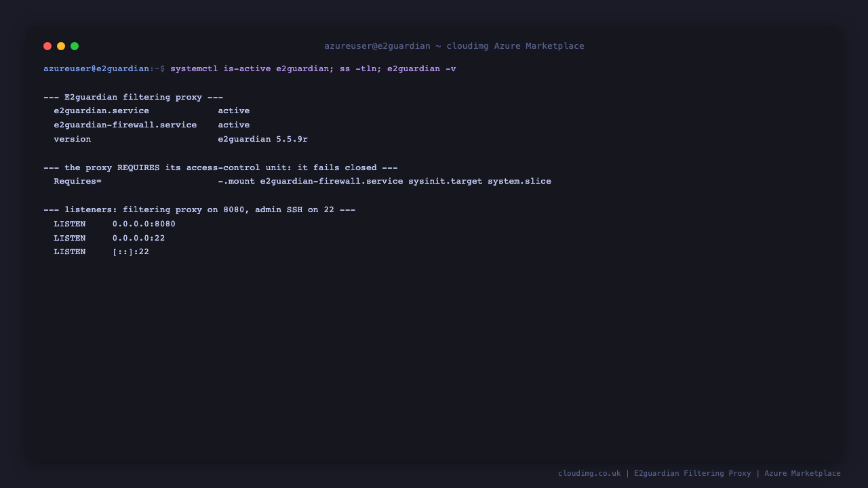Click the 'E2guardian filtering proxy' header line
This screenshot has height=488, width=868.
(133, 97)
